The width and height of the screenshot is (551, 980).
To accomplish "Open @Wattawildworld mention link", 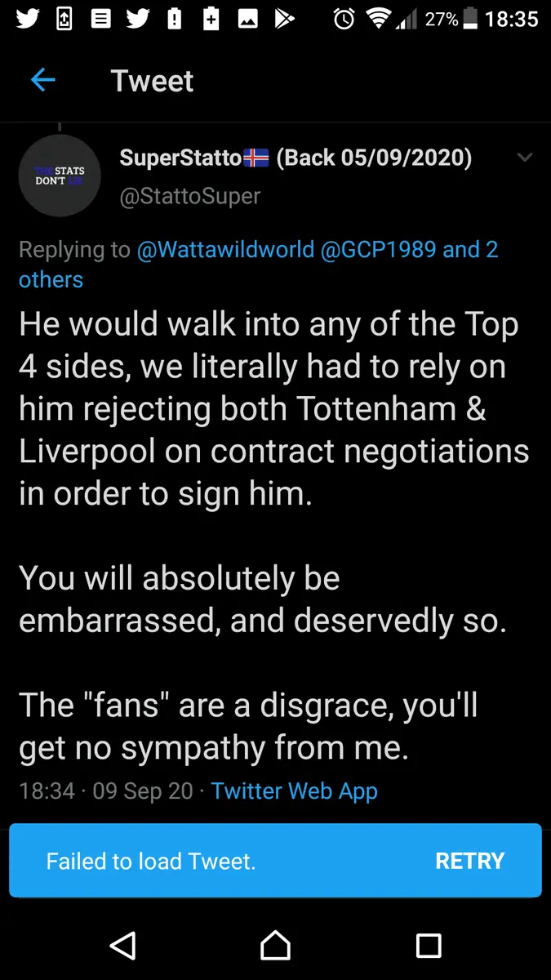I will pyautogui.click(x=224, y=250).
